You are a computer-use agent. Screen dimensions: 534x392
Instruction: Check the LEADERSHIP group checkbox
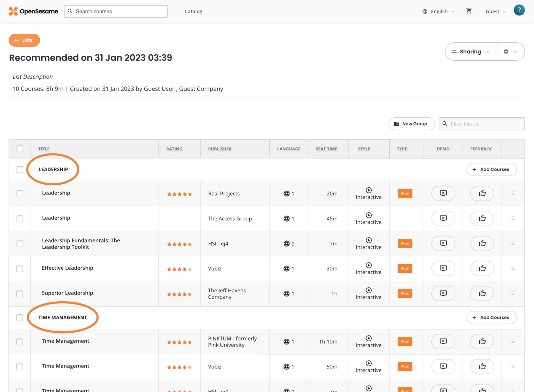20,169
